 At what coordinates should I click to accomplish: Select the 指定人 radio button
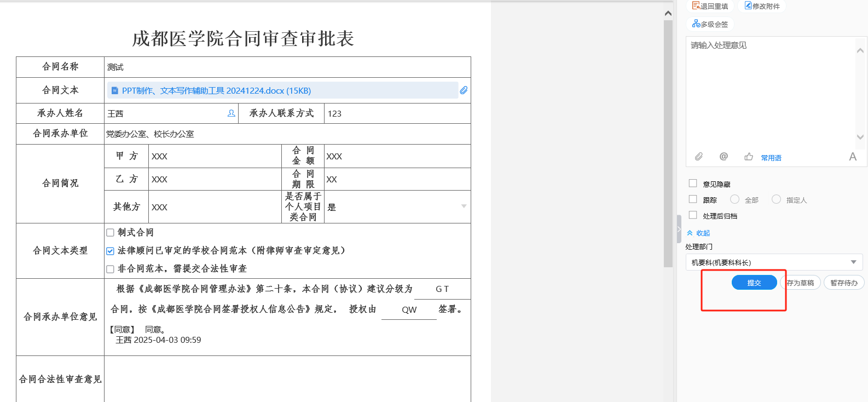776,199
